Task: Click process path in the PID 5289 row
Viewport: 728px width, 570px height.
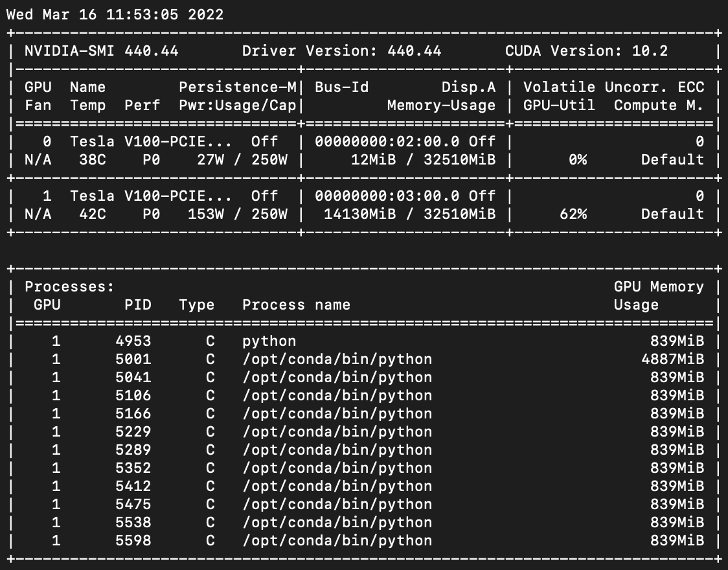Action: [x=337, y=450]
